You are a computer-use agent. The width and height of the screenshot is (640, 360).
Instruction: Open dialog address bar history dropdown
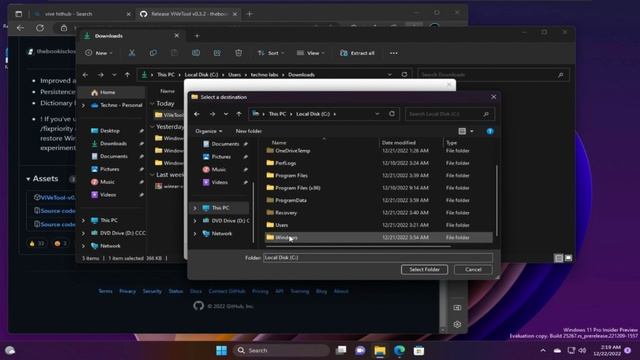(377, 114)
